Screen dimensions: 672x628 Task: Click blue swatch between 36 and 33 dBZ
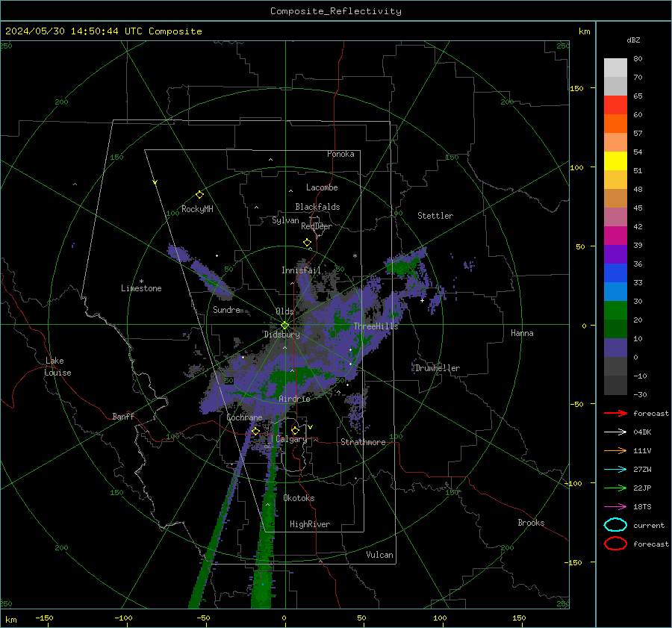[x=615, y=273]
